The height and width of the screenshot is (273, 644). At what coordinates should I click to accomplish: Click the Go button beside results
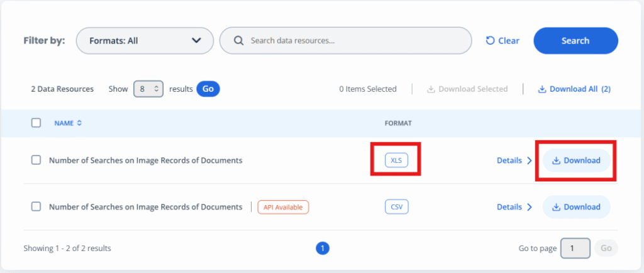click(208, 89)
